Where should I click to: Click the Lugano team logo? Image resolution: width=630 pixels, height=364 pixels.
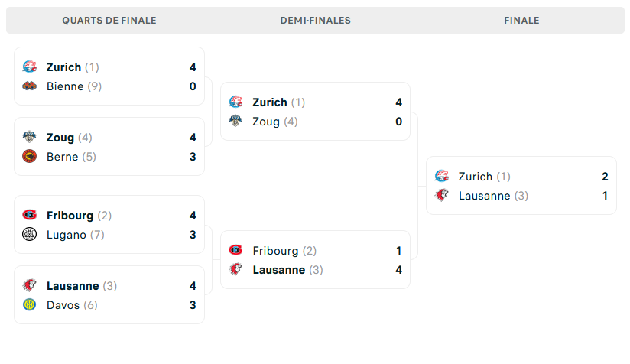point(30,235)
